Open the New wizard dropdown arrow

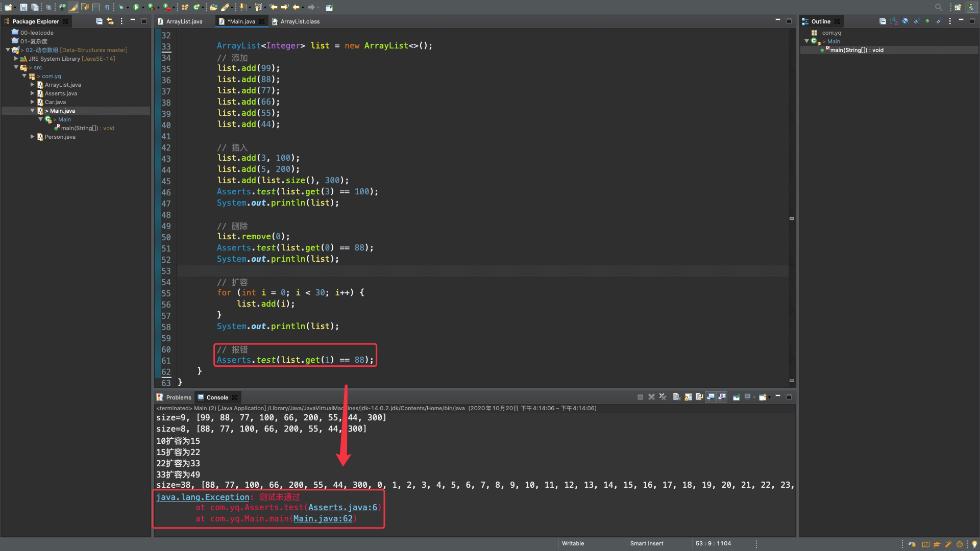click(15, 8)
